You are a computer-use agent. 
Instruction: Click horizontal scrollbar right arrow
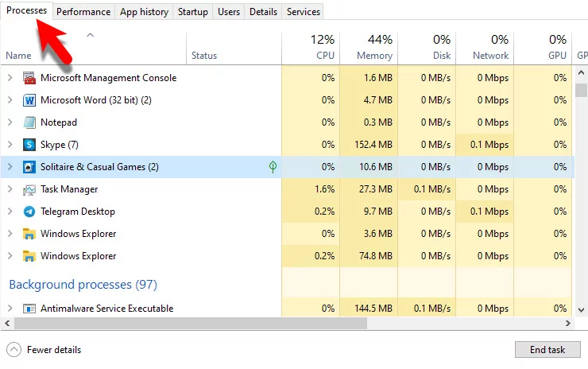568,323
